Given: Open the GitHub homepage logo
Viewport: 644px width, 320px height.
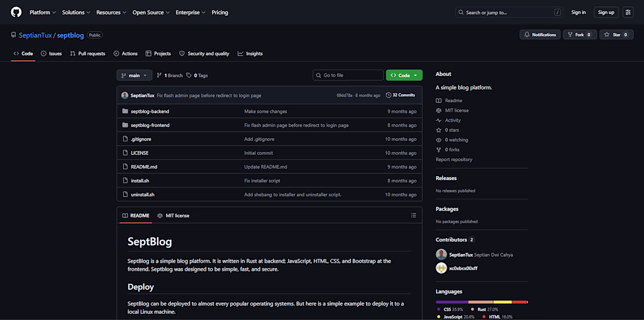Looking at the screenshot, I should tap(16, 12).
